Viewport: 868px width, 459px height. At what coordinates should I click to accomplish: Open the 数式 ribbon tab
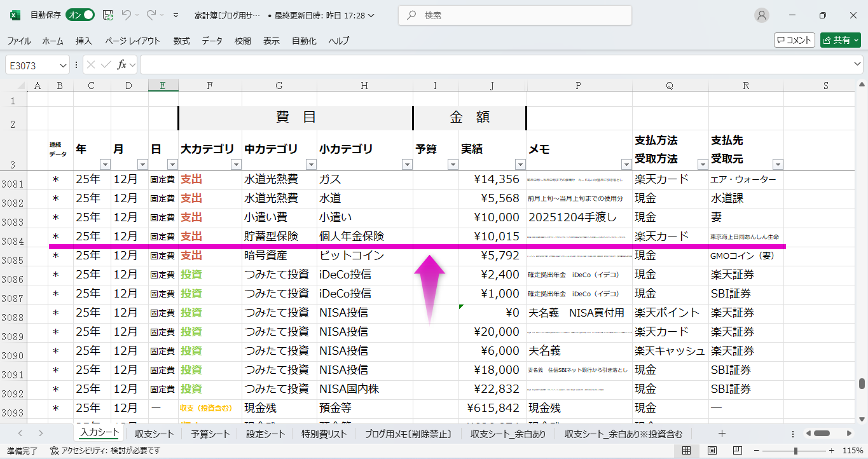181,41
